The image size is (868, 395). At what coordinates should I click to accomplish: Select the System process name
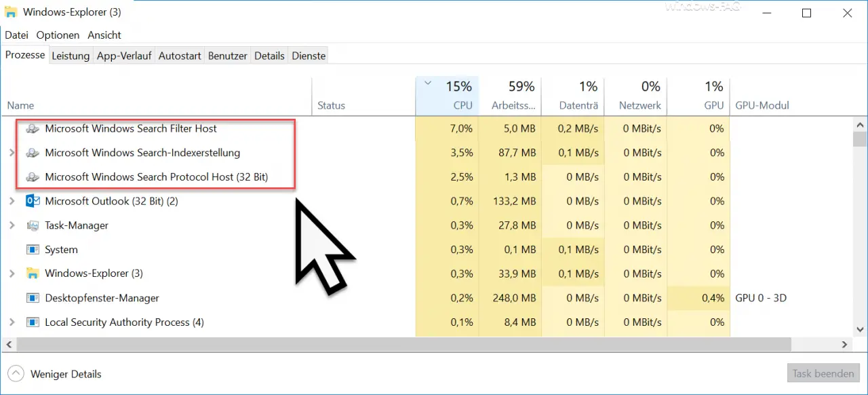coord(61,250)
